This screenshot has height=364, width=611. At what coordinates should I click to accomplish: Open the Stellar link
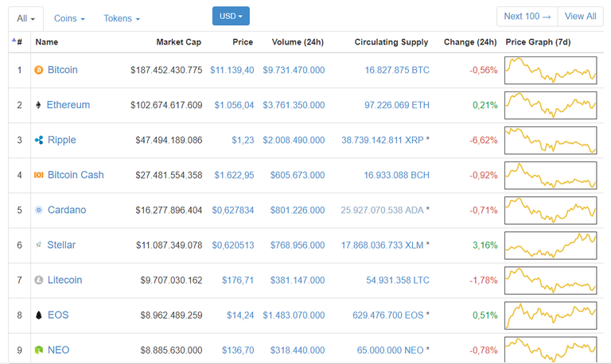[61, 246]
